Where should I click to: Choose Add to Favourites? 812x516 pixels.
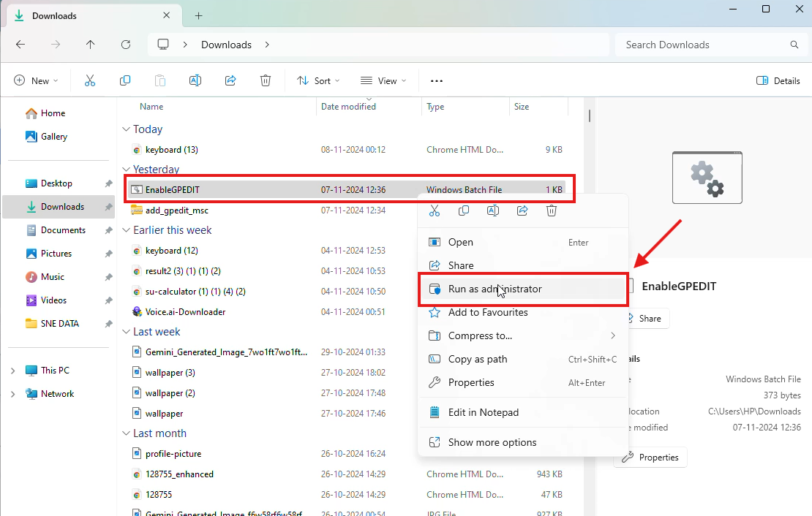pyautogui.click(x=523, y=312)
